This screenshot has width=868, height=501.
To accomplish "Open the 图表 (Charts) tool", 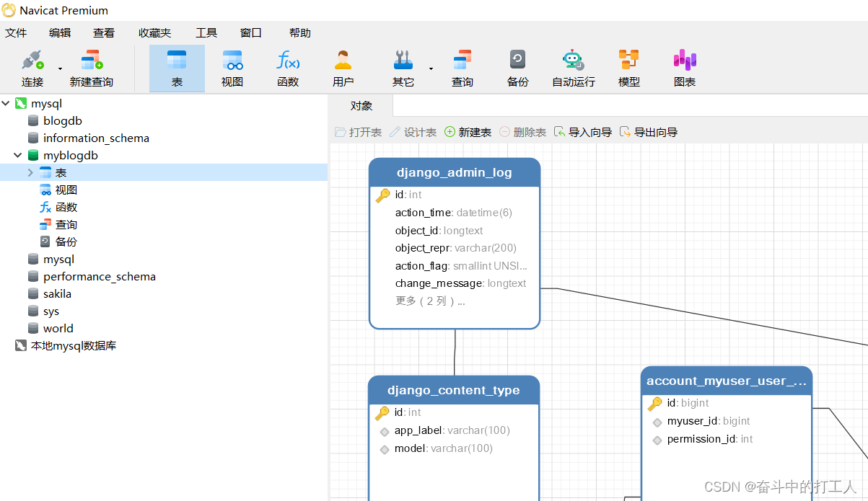I will click(684, 68).
